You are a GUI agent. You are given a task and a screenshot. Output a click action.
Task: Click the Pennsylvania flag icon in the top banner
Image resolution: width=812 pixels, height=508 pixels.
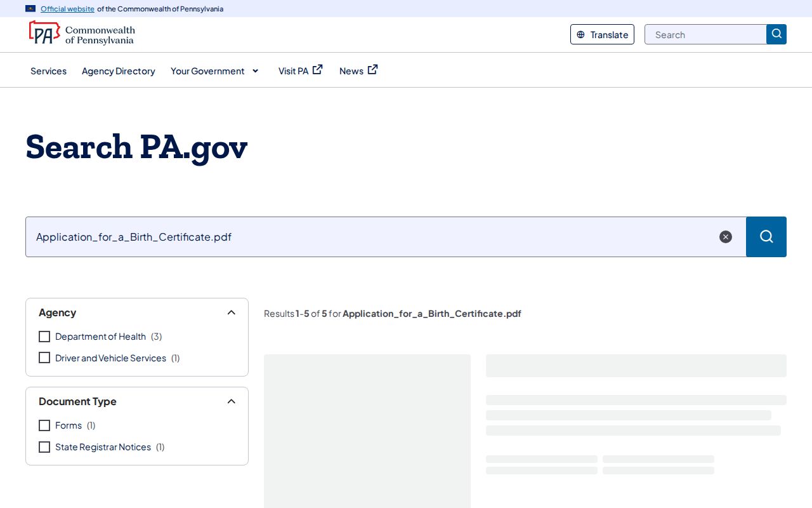[x=30, y=9]
